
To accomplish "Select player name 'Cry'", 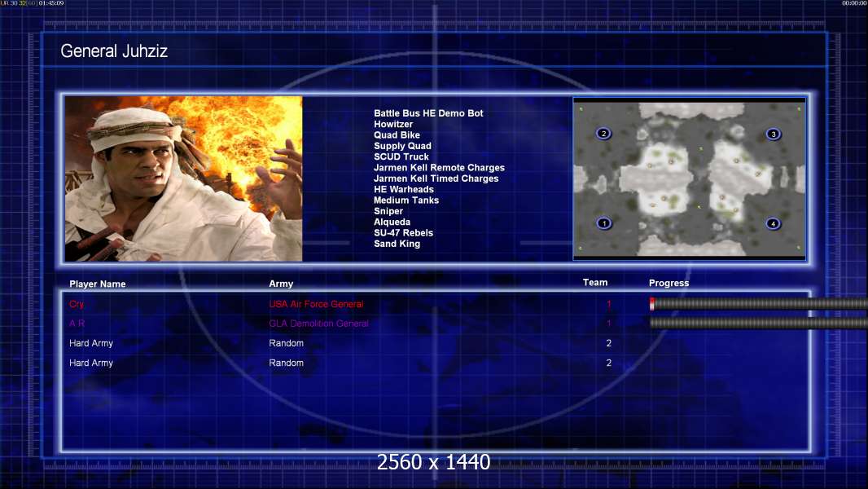I will [x=77, y=304].
